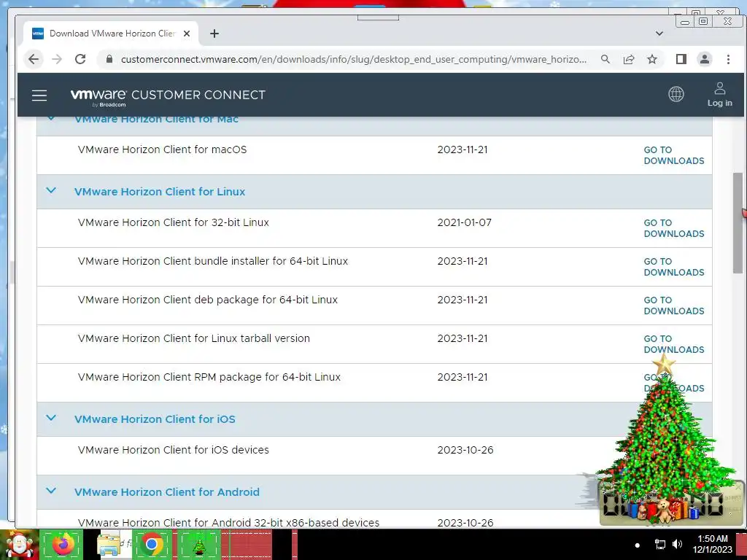Screen dimensions: 747x560
Task: Open the tab search dropdown
Action: [659, 34]
